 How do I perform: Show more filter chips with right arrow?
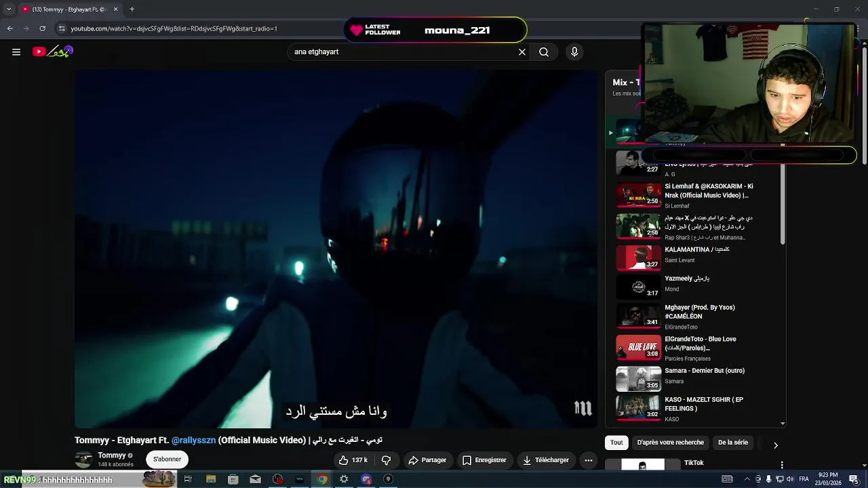[x=776, y=445]
